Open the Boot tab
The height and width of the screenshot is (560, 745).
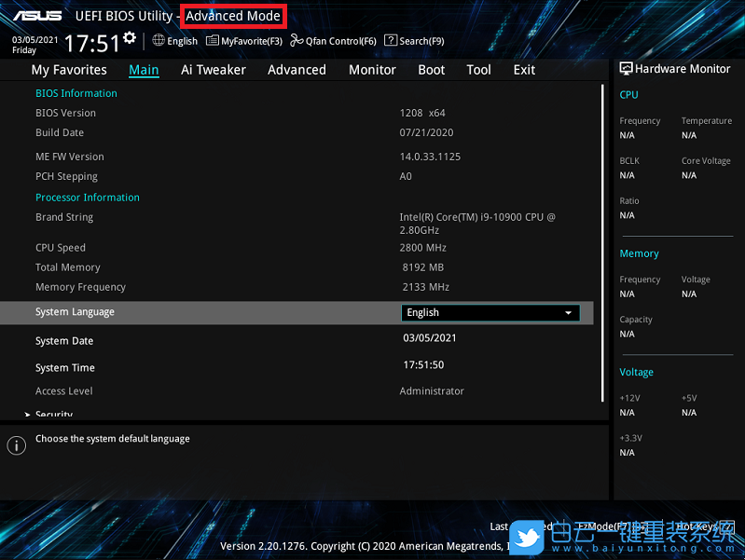[431, 70]
